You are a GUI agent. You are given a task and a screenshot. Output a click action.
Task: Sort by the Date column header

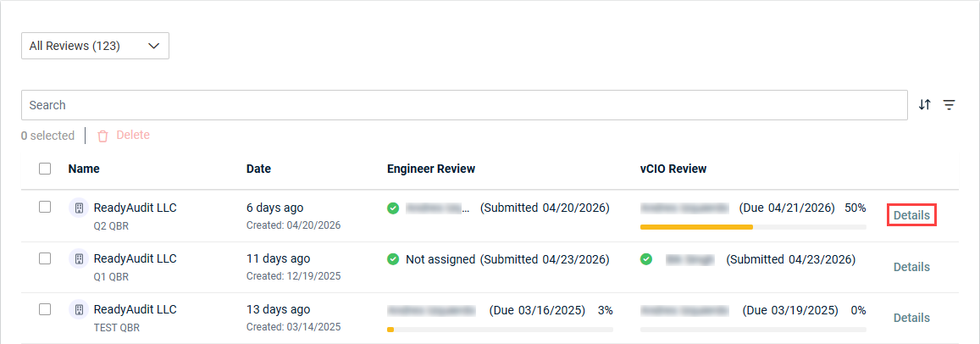[258, 169]
